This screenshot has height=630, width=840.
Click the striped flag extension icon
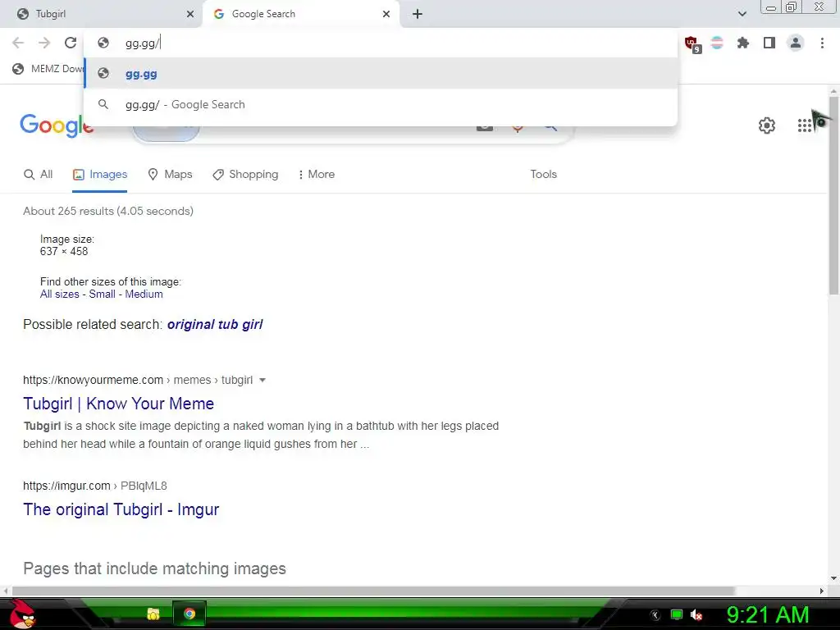[717, 43]
